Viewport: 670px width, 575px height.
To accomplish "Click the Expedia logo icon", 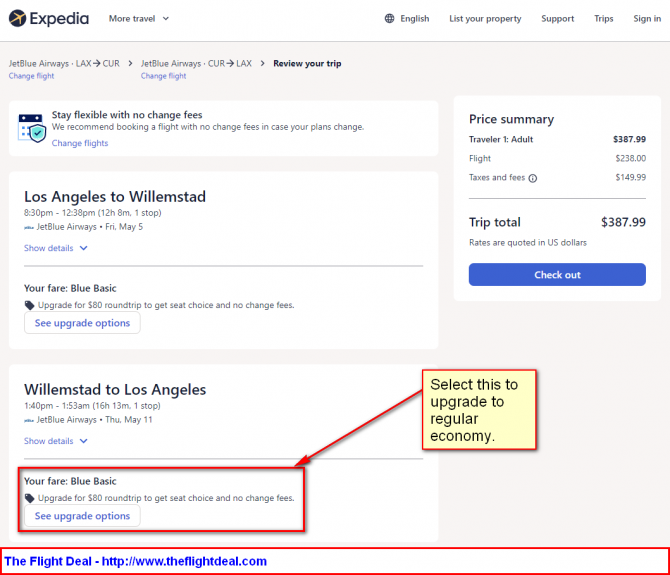I will [x=18, y=18].
